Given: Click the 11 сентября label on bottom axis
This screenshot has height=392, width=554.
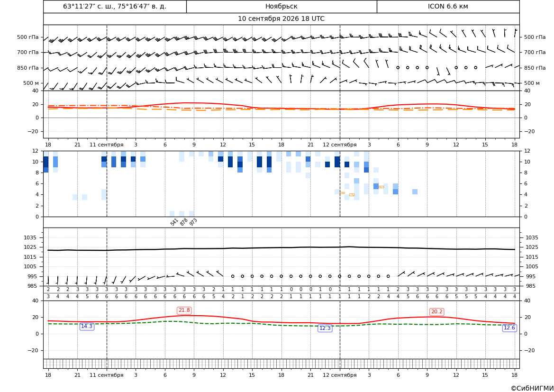Looking at the screenshot, I should [x=106, y=375].
